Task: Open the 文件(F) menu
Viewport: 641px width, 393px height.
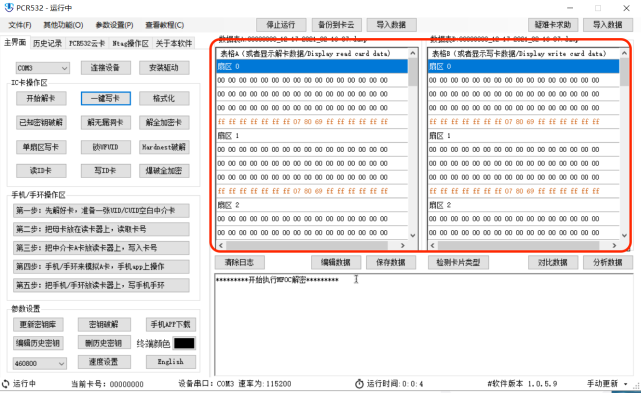Action: coord(20,25)
